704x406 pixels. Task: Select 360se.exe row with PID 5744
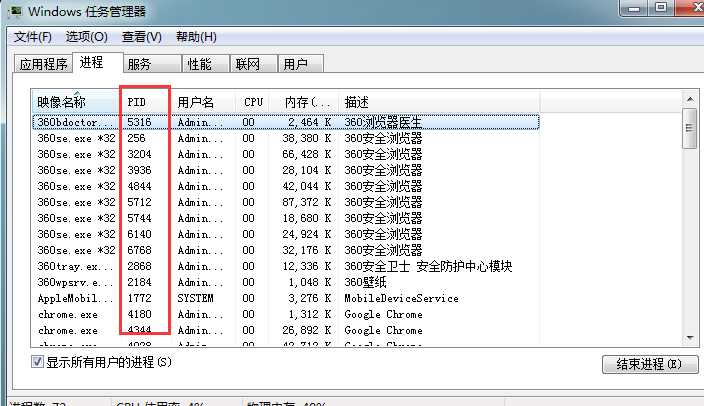[286, 218]
